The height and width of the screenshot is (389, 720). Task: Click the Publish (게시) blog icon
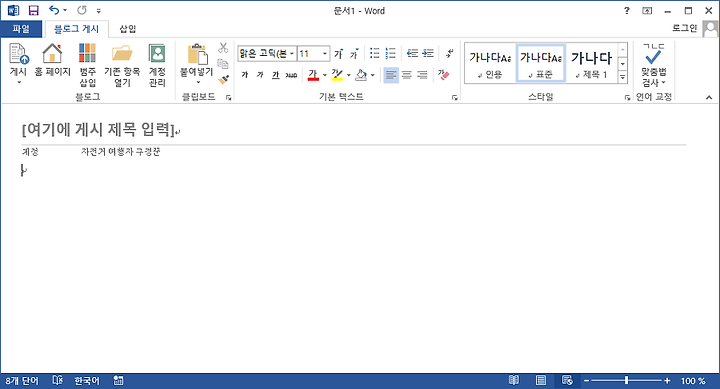19,54
